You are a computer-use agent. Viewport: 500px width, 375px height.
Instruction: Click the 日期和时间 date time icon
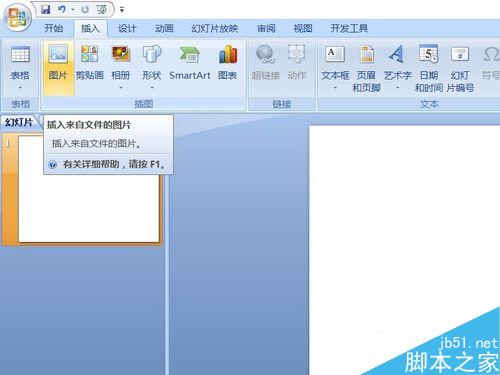pos(429,54)
